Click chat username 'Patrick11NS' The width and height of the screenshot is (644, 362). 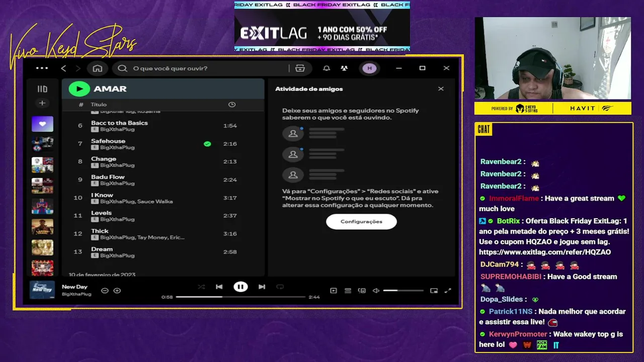coord(510,312)
